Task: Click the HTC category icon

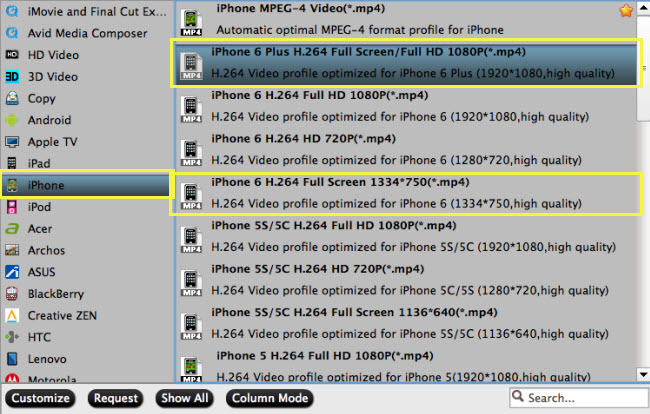Action: click(12, 337)
